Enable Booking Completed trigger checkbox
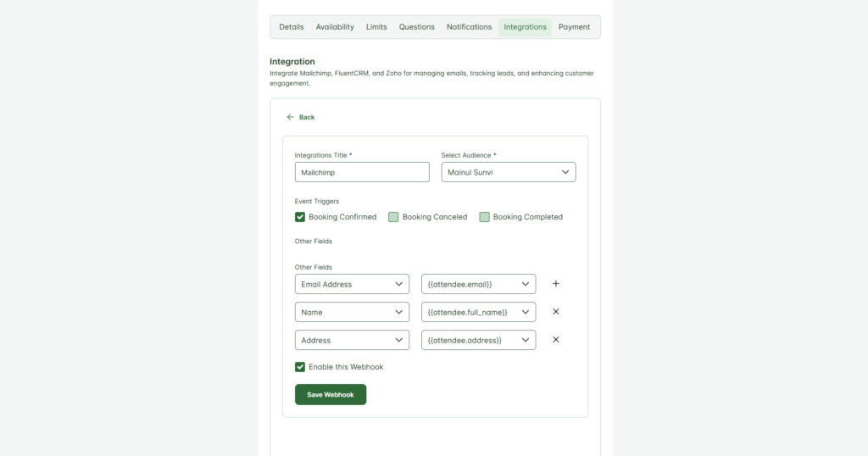This screenshot has width=868, height=456. tap(484, 217)
